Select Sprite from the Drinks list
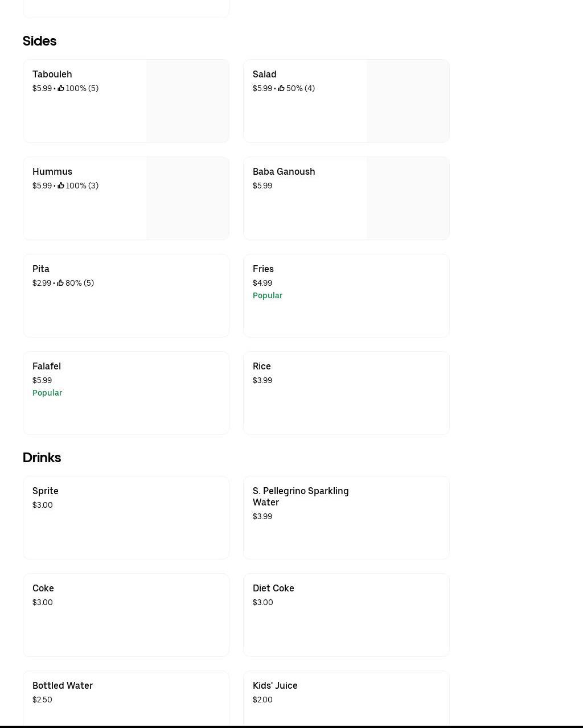Image resolution: width=583 pixels, height=728 pixels. click(x=46, y=491)
